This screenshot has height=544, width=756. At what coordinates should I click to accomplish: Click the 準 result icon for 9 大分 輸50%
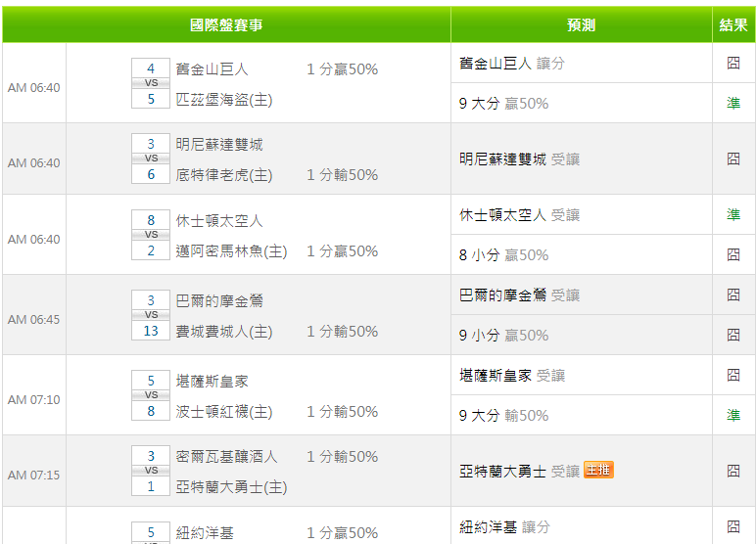point(733,415)
